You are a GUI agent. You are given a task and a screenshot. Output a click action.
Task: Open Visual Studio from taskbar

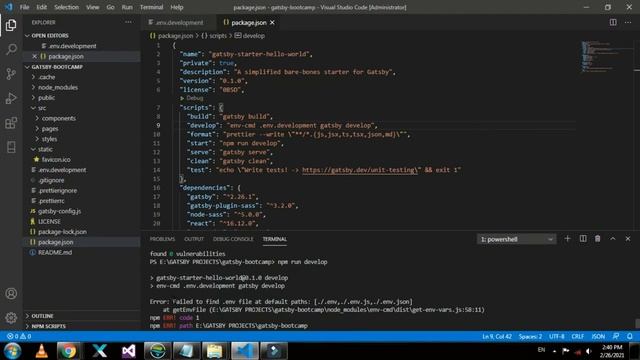(x=129, y=351)
